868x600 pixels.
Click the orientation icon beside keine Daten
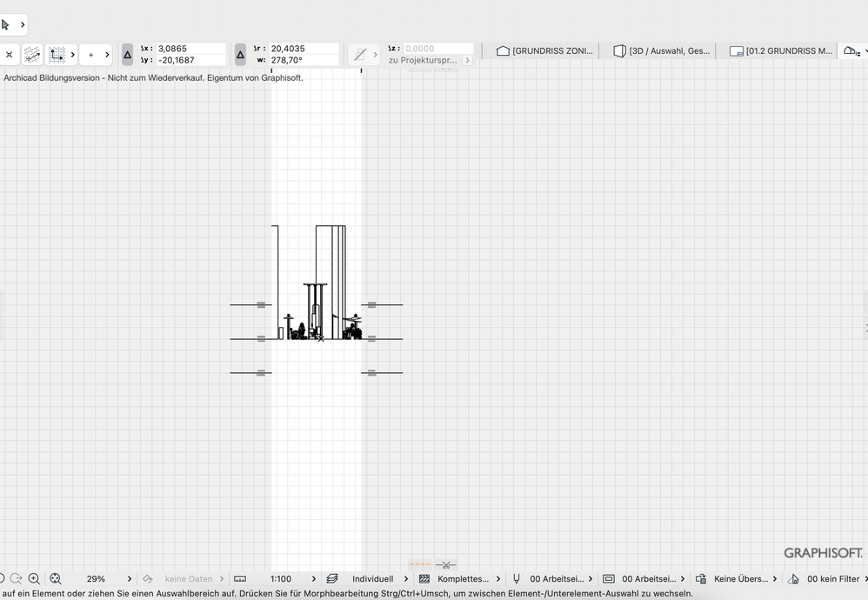pyautogui.click(x=147, y=579)
